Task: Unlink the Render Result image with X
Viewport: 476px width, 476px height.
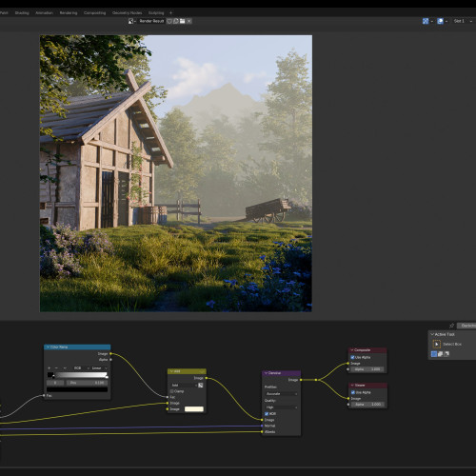Action: click(188, 21)
